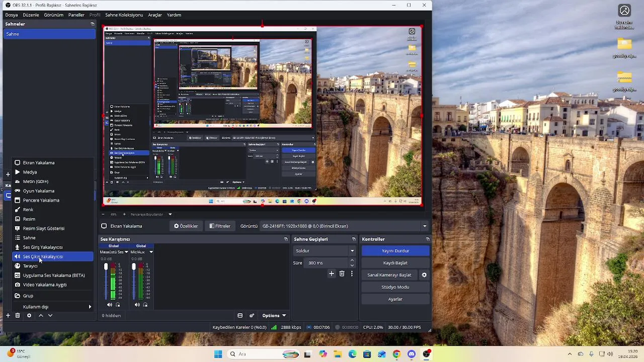Click Yayını Durdur to stop streaming
This screenshot has width=644, height=362.
(395, 251)
